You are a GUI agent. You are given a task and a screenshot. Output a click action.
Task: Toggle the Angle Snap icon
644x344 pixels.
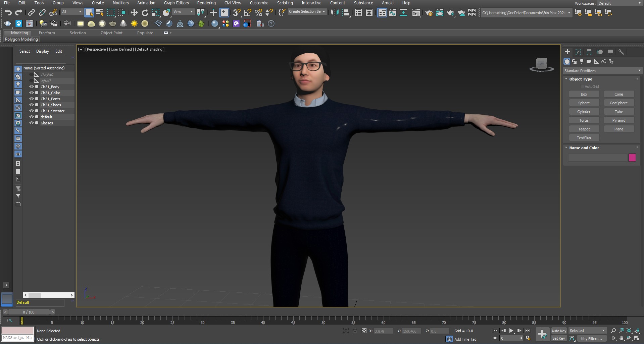pyautogui.click(x=247, y=13)
